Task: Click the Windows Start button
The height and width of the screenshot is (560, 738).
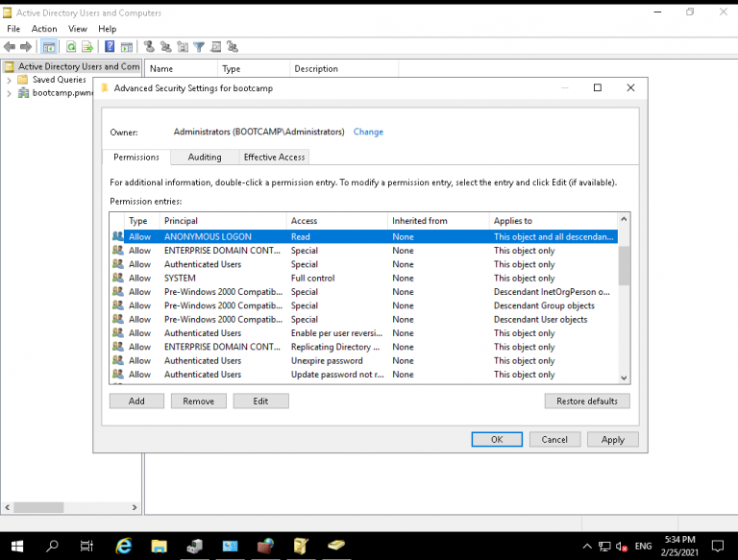Action: tap(16, 546)
